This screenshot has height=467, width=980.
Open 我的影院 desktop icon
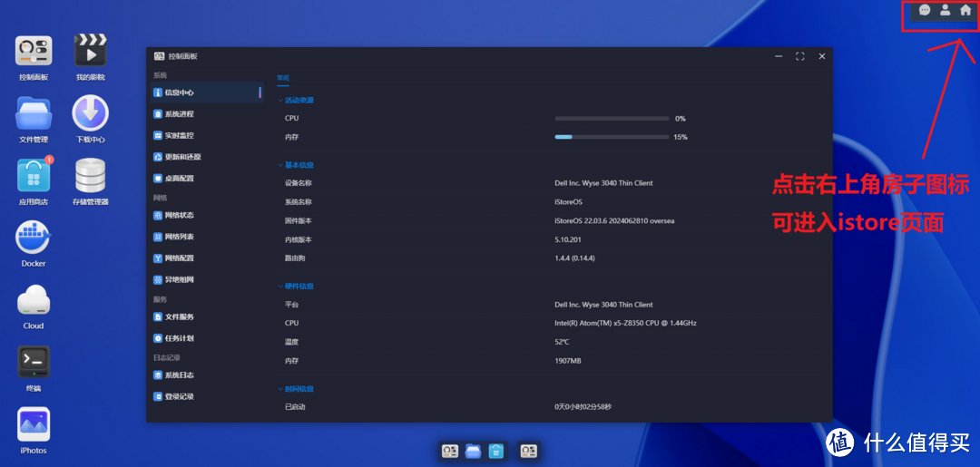(x=90, y=52)
